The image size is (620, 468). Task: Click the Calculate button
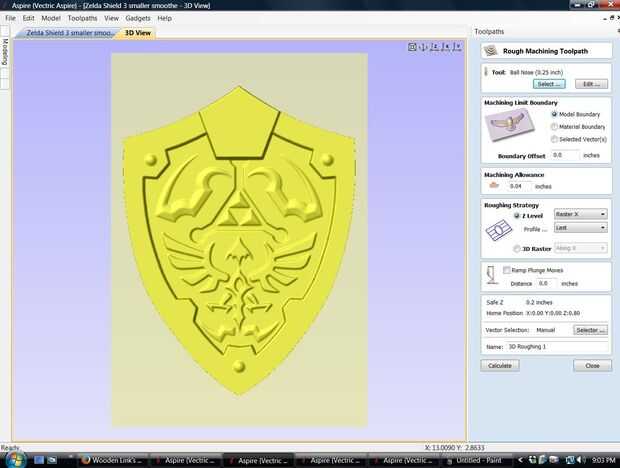[500, 366]
